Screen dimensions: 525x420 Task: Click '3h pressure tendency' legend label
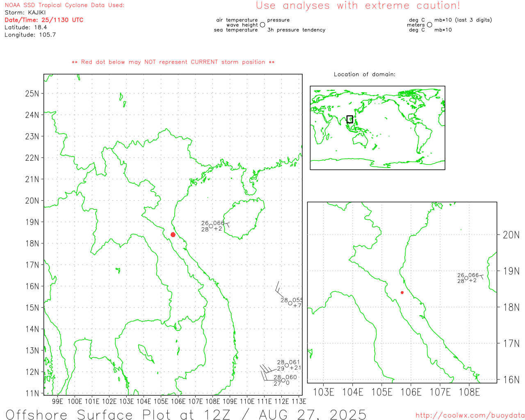296,30
